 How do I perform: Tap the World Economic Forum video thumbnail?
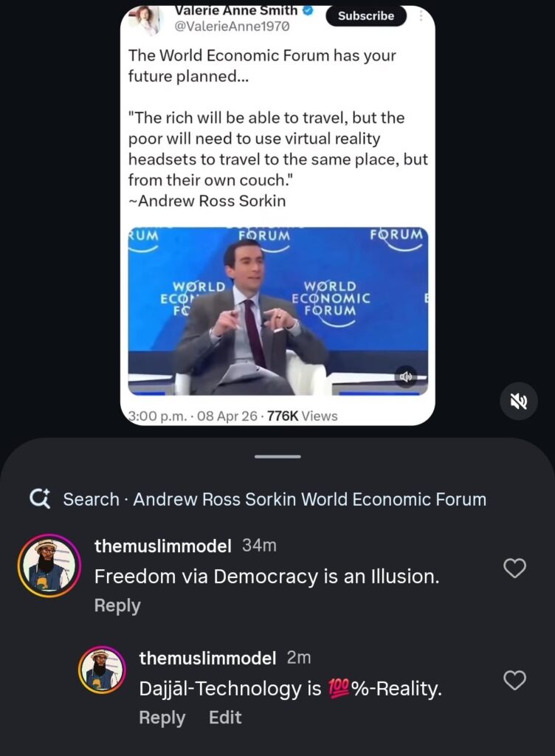coord(277,311)
